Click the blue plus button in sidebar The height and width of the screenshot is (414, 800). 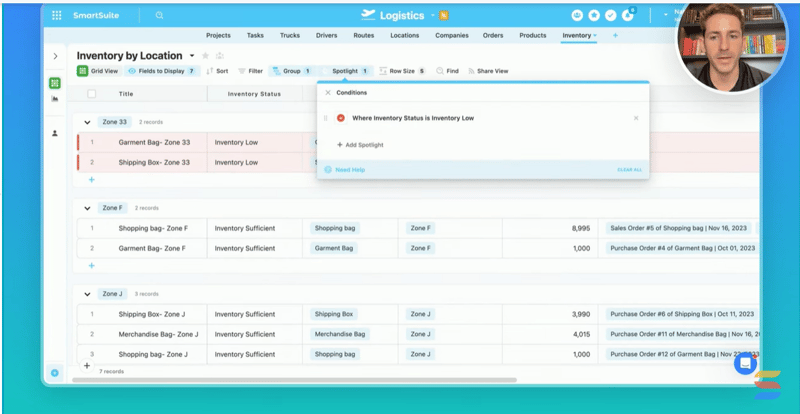[55, 373]
